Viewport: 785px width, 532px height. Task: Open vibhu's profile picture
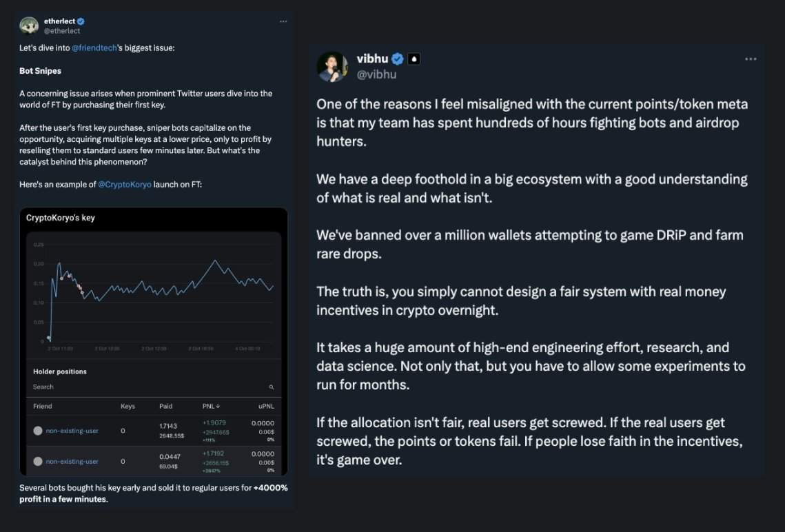332,66
